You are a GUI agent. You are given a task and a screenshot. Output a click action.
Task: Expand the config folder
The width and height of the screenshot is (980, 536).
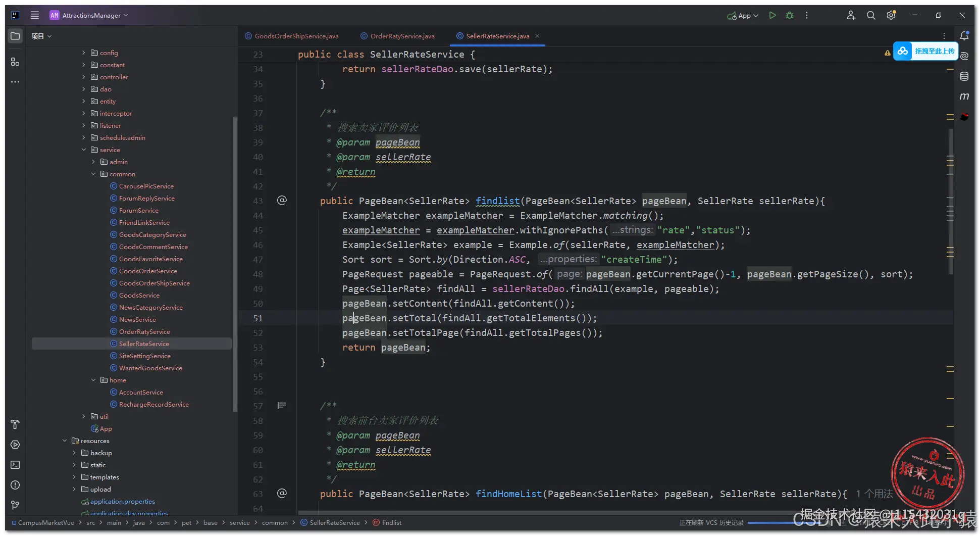point(84,53)
